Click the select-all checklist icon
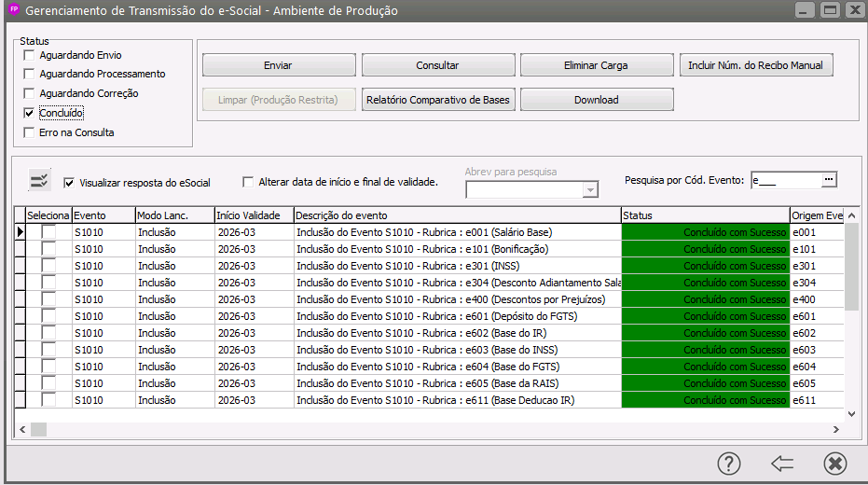This screenshot has height=485, width=868. click(x=40, y=180)
